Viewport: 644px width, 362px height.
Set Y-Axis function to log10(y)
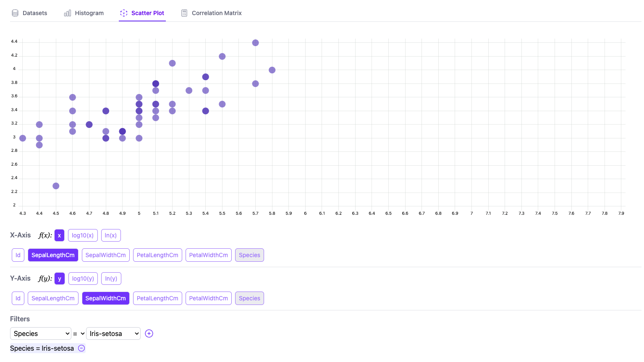tap(83, 279)
